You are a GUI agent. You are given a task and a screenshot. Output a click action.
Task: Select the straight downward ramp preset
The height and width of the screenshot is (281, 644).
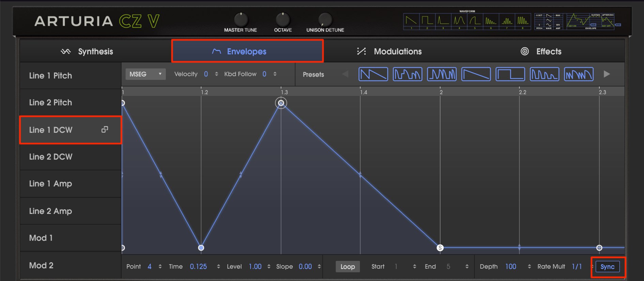point(476,74)
